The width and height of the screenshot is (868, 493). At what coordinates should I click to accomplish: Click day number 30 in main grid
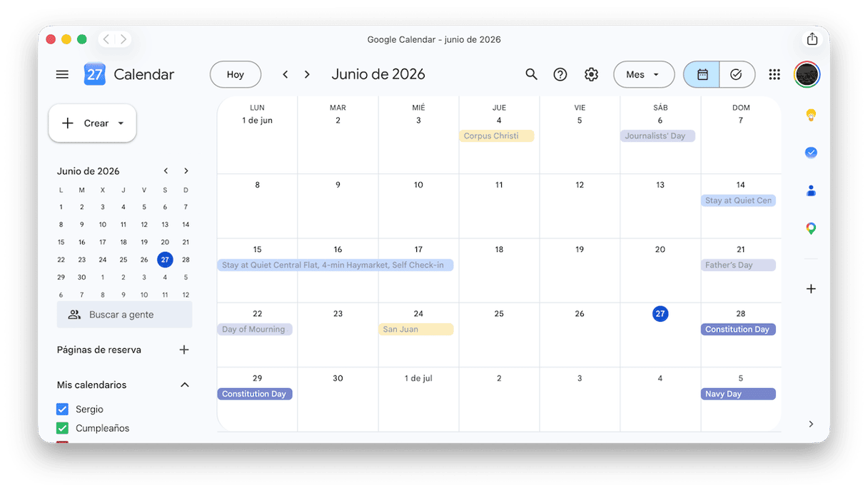(338, 378)
